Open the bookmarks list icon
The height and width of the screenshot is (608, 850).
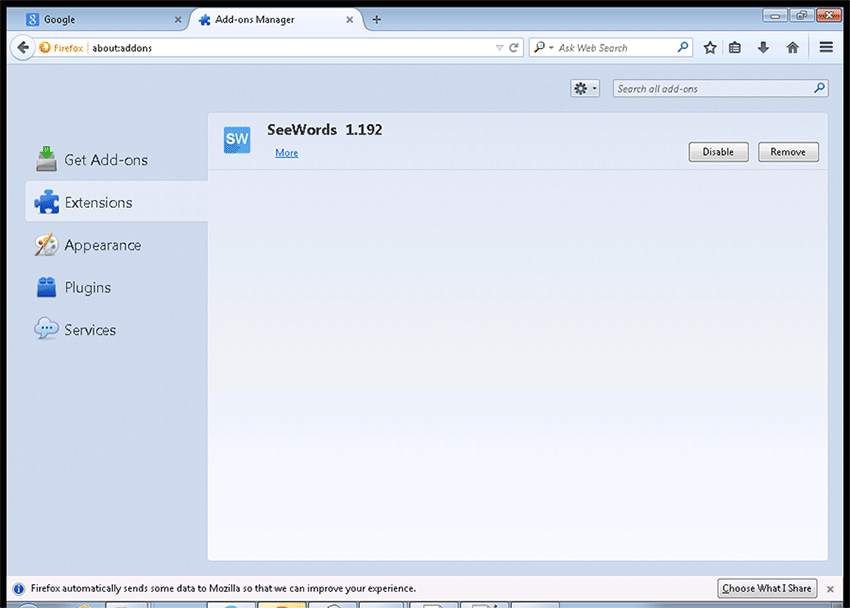[735, 47]
